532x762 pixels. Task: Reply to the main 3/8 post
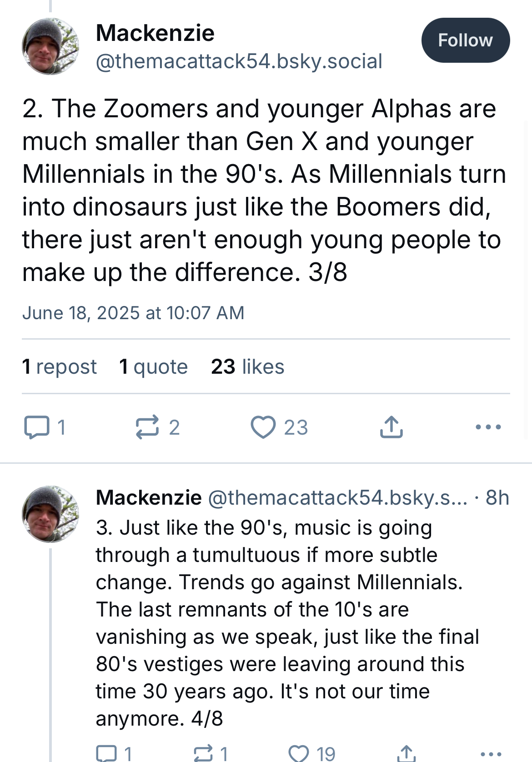pyautogui.click(x=45, y=427)
